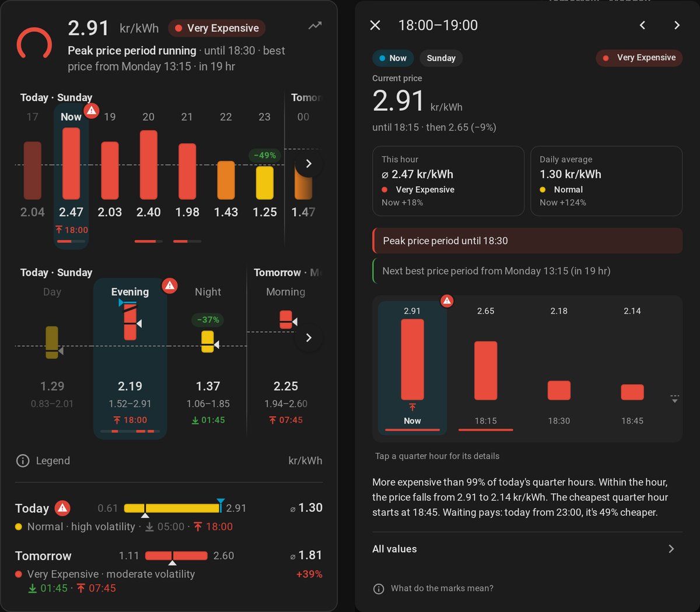Image resolution: width=700 pixels, height=612 pixels.
Task: Open the Legend info icon
Action: coord(23,461)
